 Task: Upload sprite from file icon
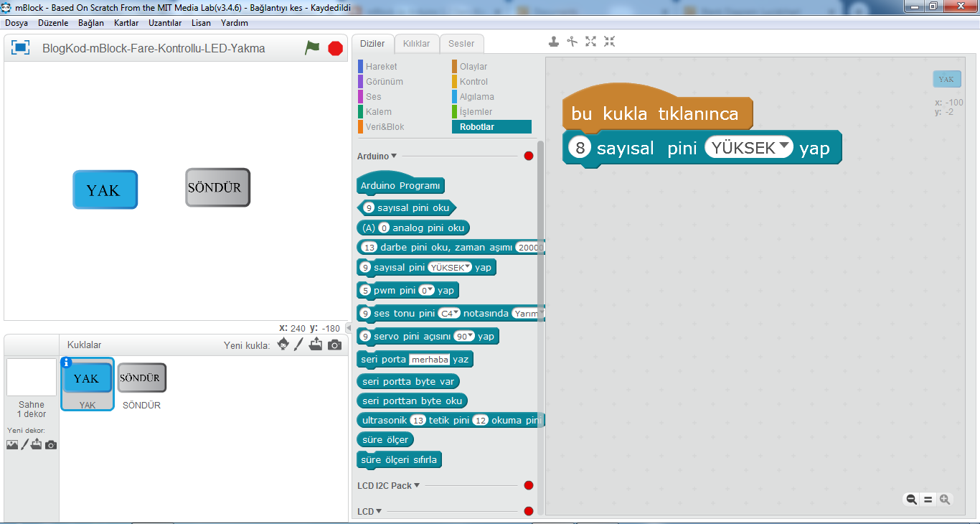click(x=316, y=345)
